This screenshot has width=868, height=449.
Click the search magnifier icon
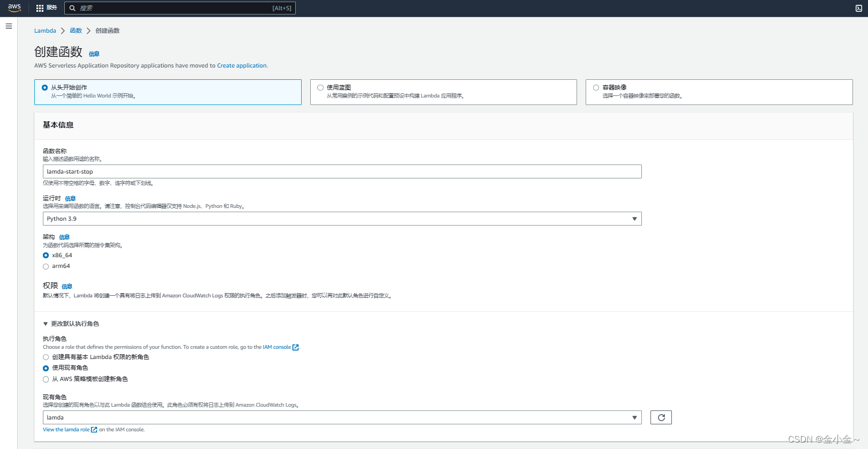pos(72,8)
